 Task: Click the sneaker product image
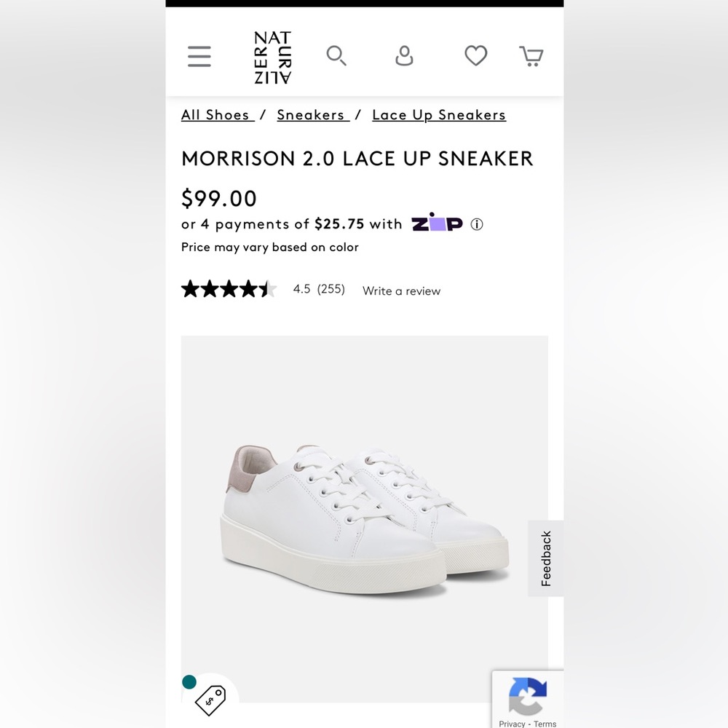click(364, 517)
